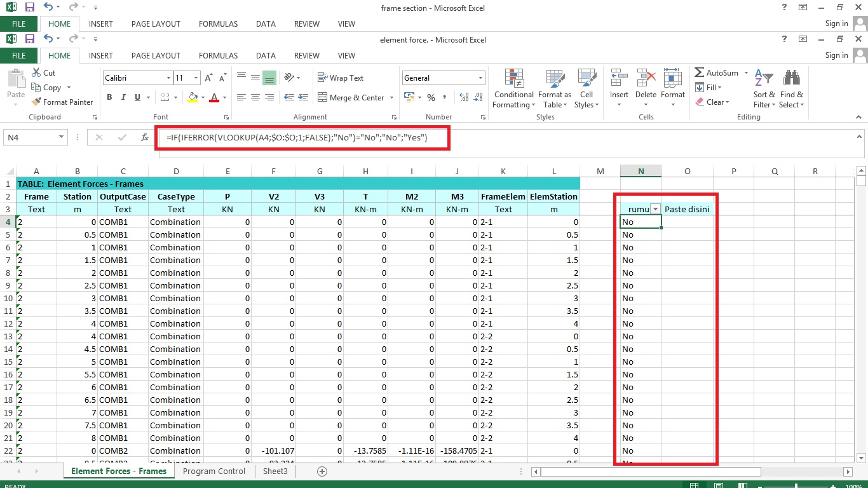The width and height of the screenshot is (868, 488).
Task: Click the Decrease Decimal button
Action: pyautogui.click(x=478, y=97)
